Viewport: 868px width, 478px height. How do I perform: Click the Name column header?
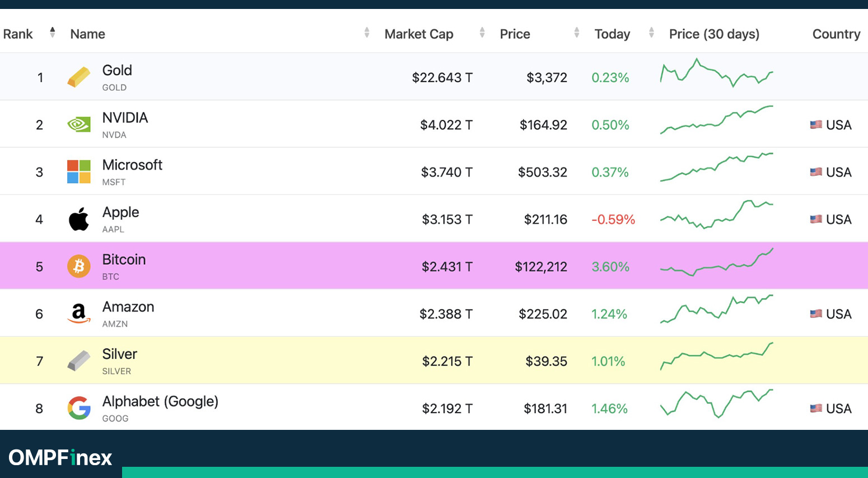(x=88, y=34)
